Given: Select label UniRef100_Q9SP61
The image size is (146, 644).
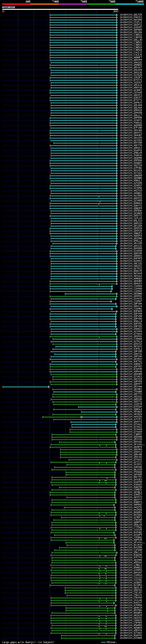Looking at the screenshot, I should (x=131, y=337).
